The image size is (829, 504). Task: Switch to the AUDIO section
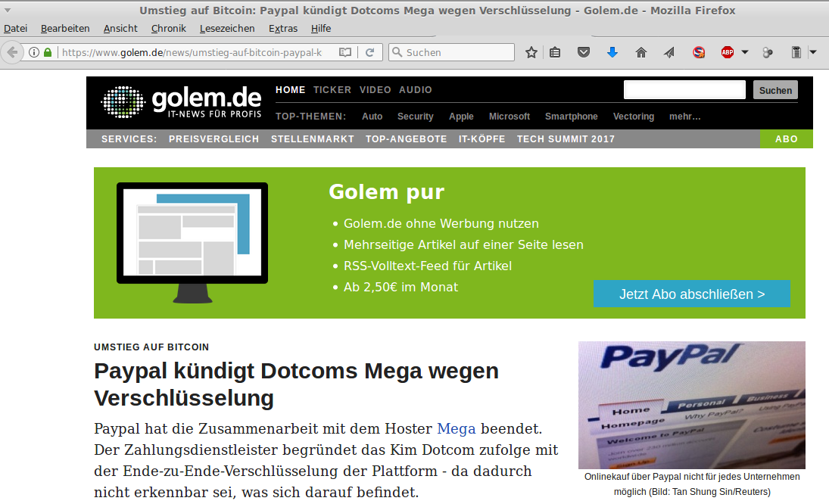click(x=416, y=90)
